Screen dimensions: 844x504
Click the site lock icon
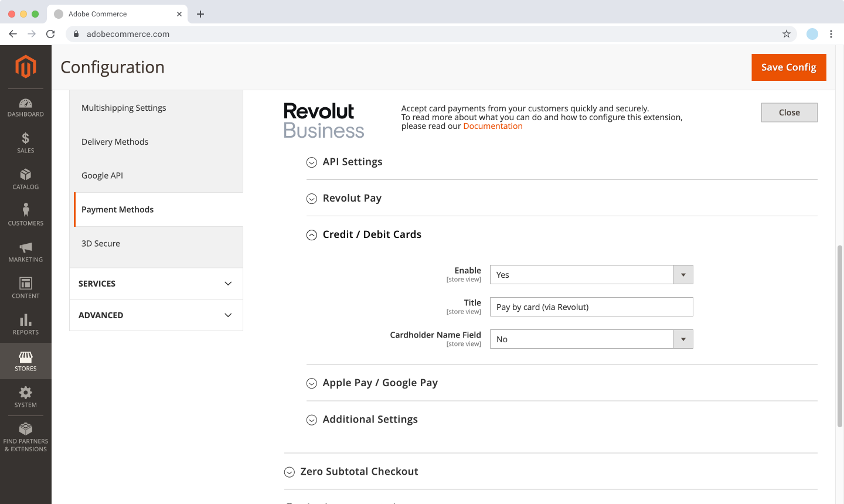pos(76,34)
